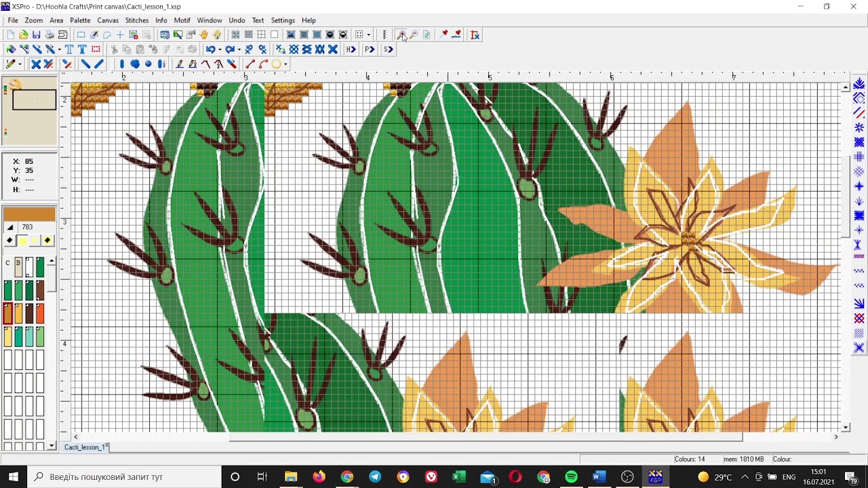
Task: Toggle the blank square view mode icon
Action: (274, 35)
